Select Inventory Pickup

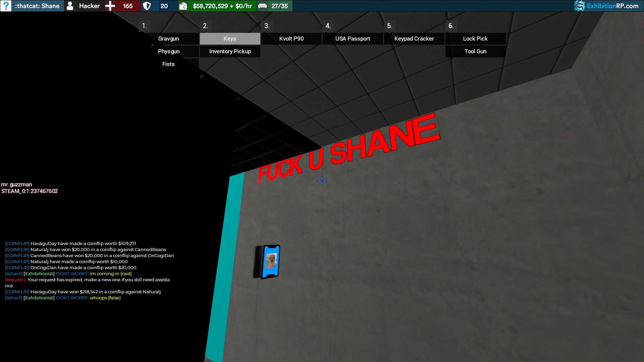(230, 51)
